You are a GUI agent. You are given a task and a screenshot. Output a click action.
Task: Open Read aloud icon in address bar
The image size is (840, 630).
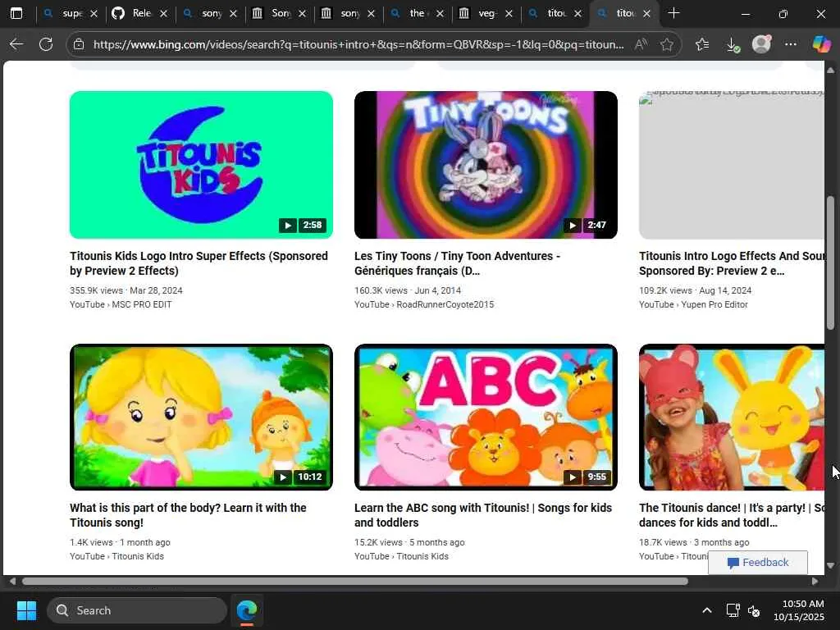coord(640,44)
